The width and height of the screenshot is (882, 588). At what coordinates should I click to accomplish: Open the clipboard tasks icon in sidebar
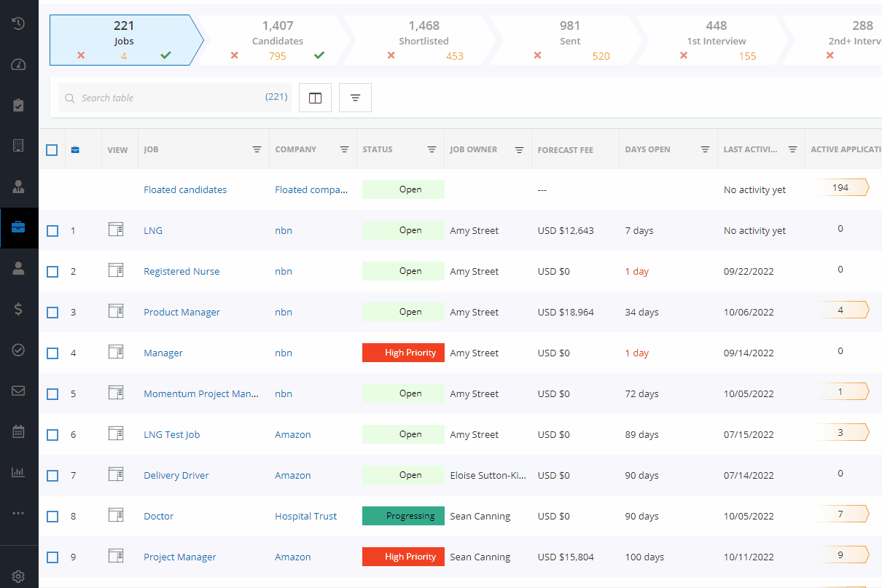click(19, 106)
